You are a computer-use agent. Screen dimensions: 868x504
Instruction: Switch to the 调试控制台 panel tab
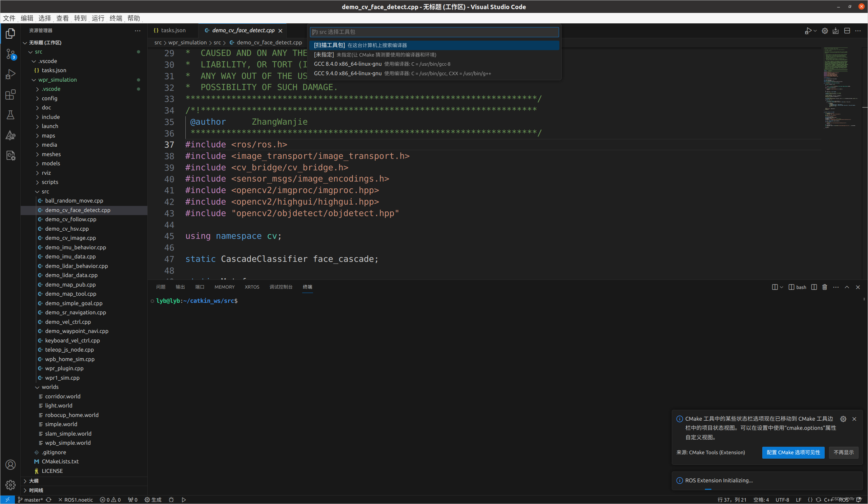[x=281, y=287]
